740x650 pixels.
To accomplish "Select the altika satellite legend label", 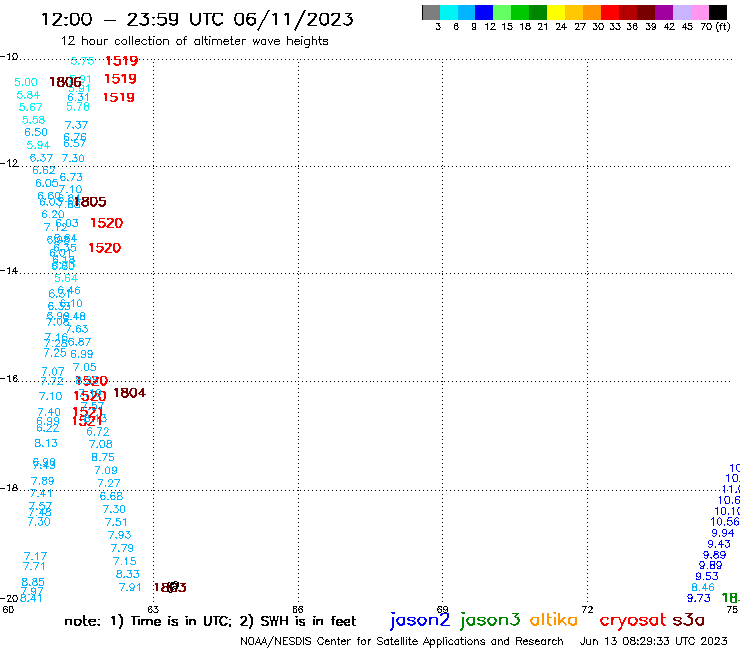I will click(553, 620).
